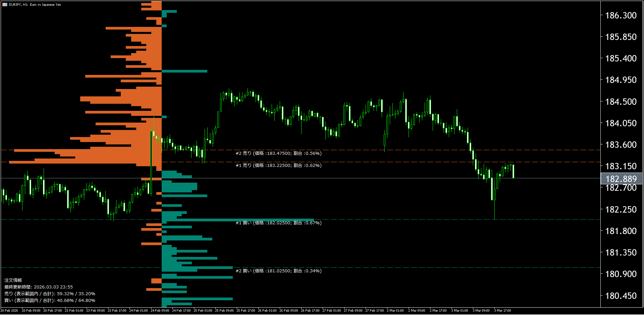Select the 185.400 price axis value

pos(621,58)
